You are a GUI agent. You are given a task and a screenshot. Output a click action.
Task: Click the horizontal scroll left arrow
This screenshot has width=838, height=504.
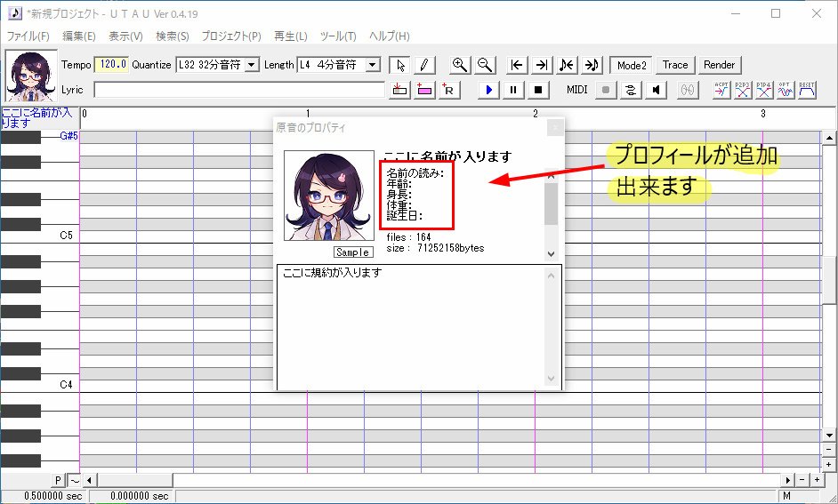click(89, 481)
